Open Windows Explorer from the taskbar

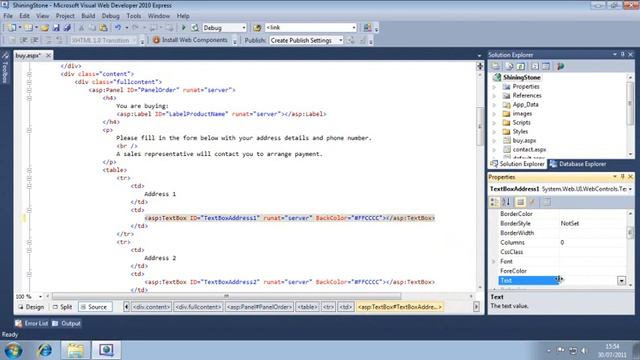(76, 350)
